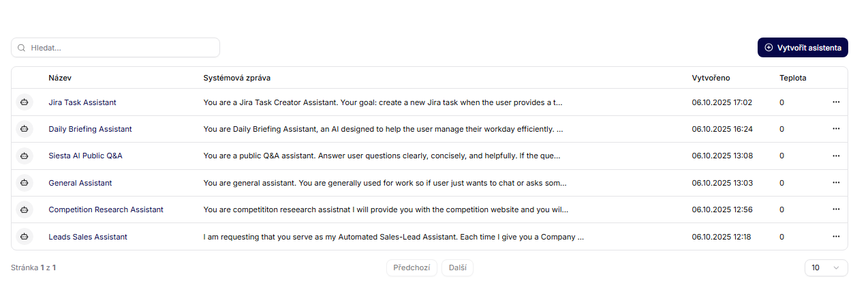Click the robot icon for Competition Research Assistant
This screenshot has height=303, width=868.
(25, 210)
